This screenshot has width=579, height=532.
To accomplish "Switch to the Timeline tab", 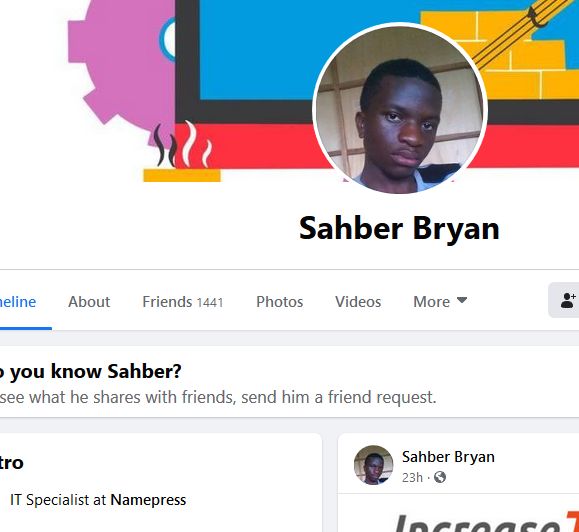I will pos(18,302).
